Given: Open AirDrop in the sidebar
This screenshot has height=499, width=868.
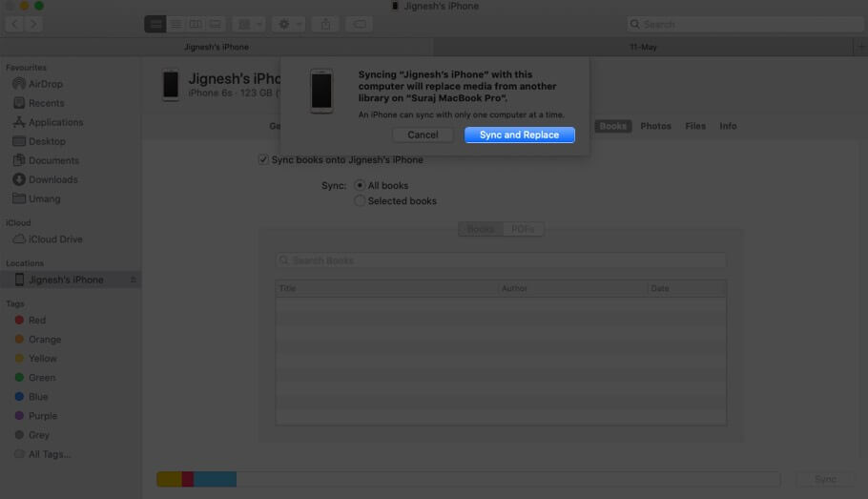Looking at the screenshot, I should pos(37,84).
